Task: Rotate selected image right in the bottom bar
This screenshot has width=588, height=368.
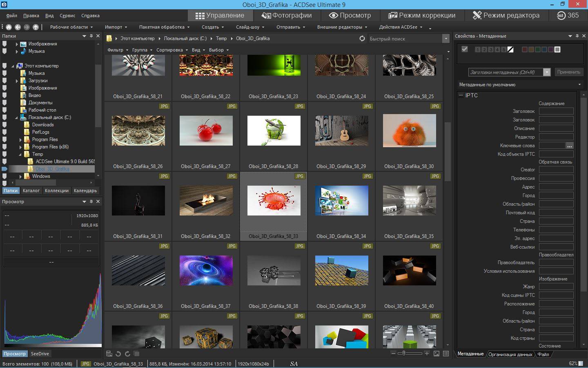Action: [x=127, y=354]
